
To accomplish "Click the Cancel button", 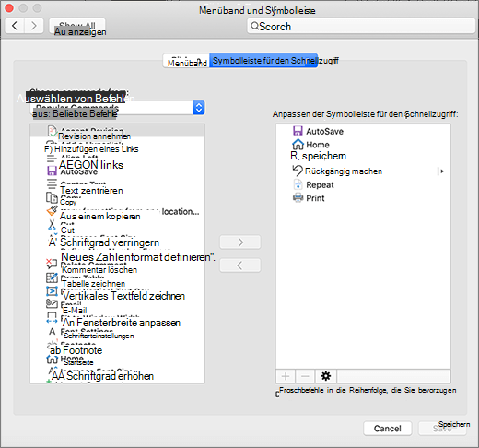I will [x=388, y=429].
